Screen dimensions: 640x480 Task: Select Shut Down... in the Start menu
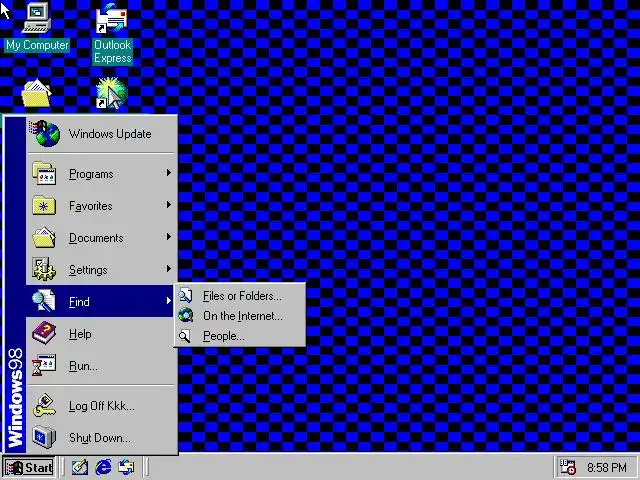pos(100,438)
